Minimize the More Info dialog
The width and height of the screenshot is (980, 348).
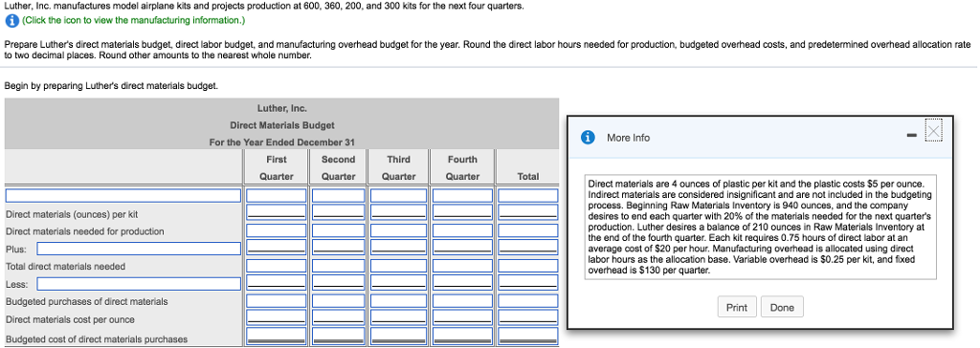click(912, 136)
